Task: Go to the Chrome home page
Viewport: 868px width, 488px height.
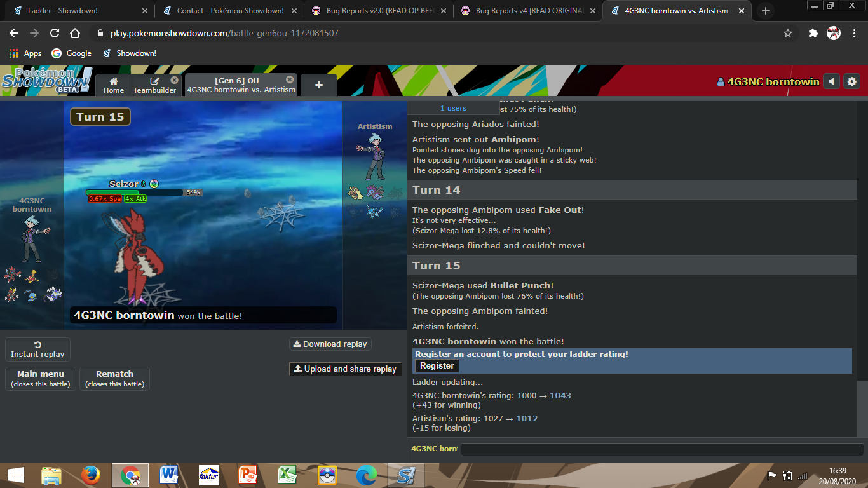Action: pyautogui.click(x=75, y=33)
